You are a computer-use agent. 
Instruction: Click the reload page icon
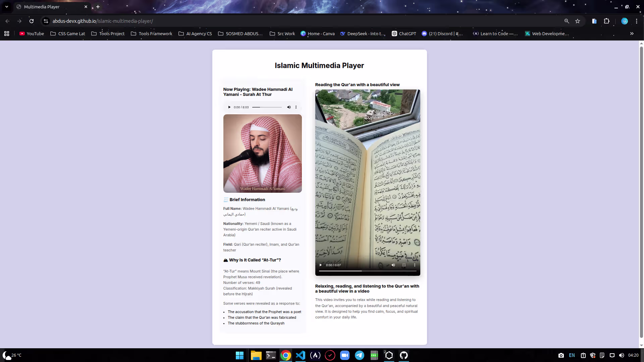pyautogui.click(x=31, y=21)
